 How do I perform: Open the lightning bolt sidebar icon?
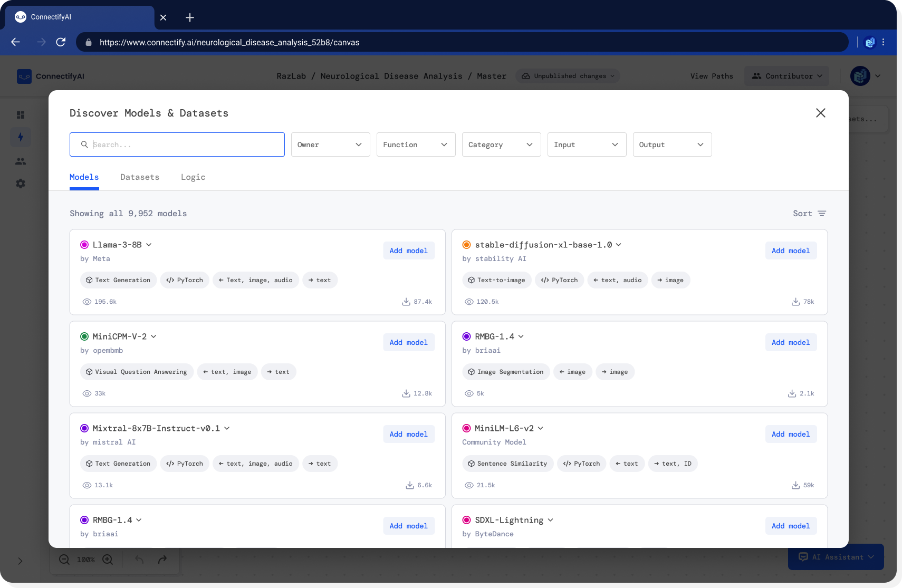click(21, 137)
